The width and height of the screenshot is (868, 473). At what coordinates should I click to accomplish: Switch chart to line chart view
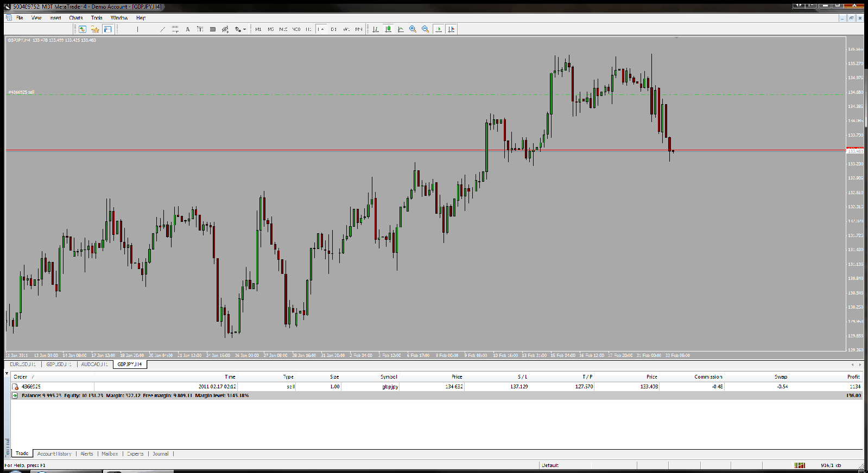pyautogui.click(x=401, y=29)
